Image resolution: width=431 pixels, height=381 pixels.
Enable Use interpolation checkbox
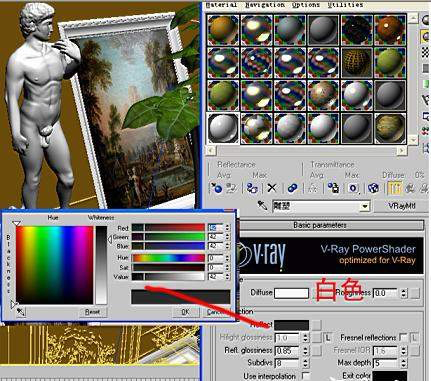(x=305, y=376)
